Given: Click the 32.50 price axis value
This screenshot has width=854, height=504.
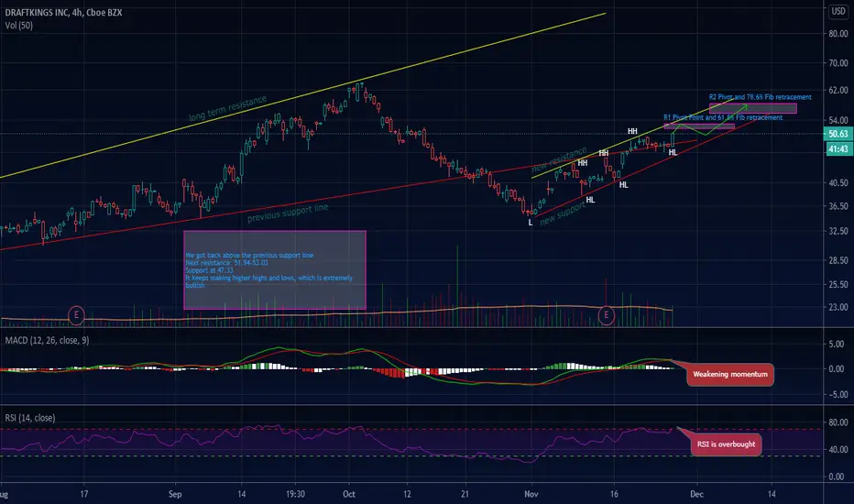Looking at the screenshot, I should (x=838, y=231).
